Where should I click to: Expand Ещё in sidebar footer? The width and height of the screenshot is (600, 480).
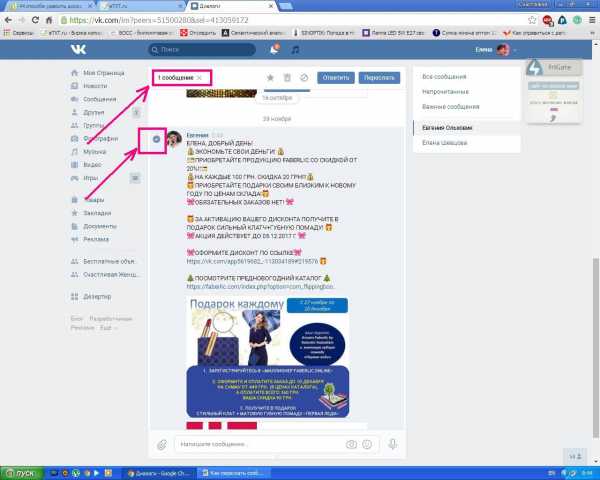coord(107,328)
